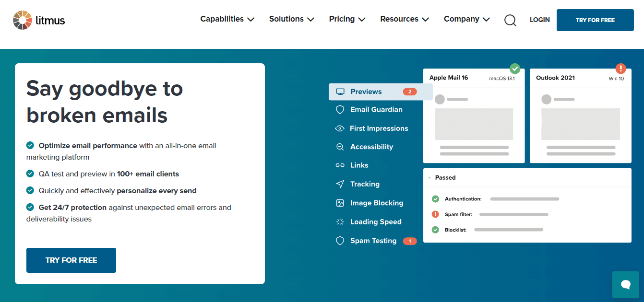
Task: Click LOGIN in the navigation
Action: (x=539, y=20)
